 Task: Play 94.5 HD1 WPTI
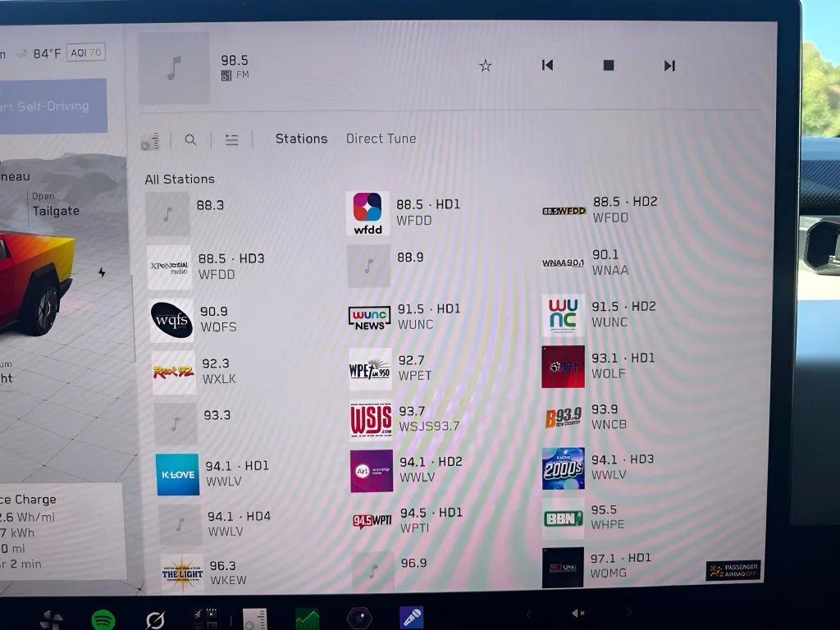[408, 520]
